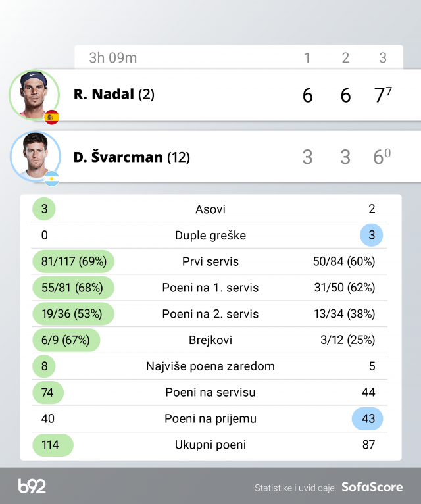Click the Brejkovi stat label
The width and height of the screenshot is (421, 504).
(210, 340)
